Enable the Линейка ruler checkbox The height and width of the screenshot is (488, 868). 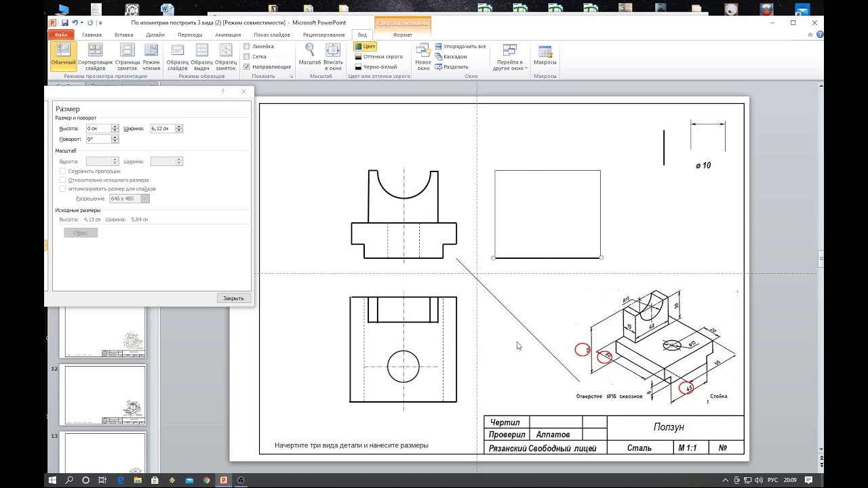[x=247, y=47]
